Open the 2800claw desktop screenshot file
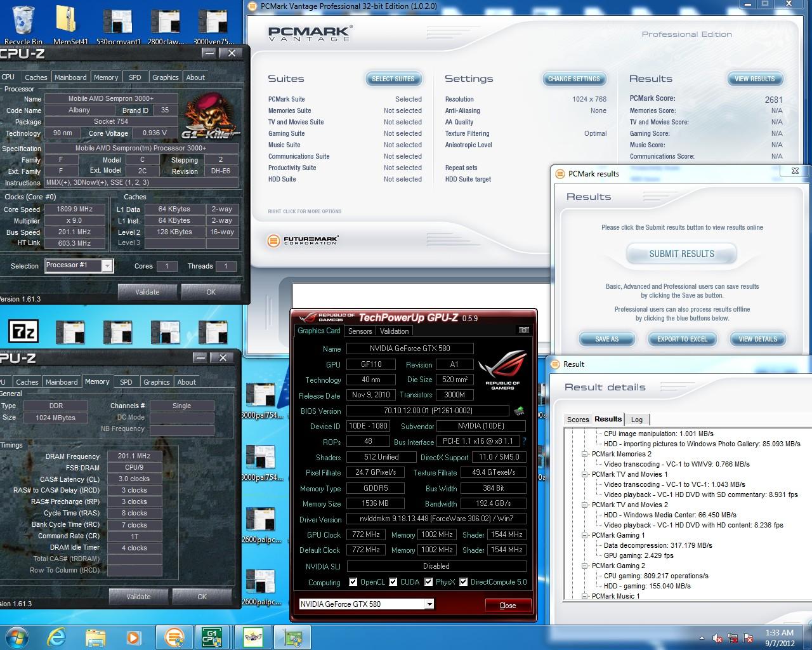812x650 pixels. [x=166, y=27]
